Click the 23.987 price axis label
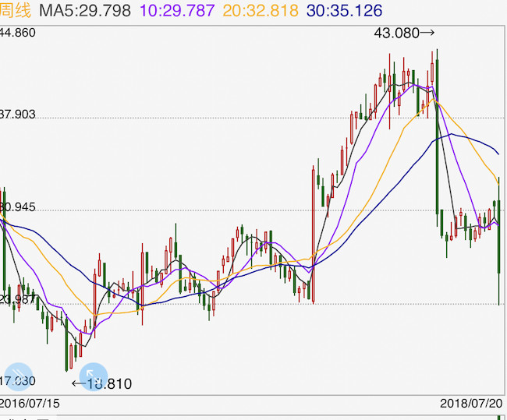The width and height of the screenshot is (507, 420). tap(19, 299)
